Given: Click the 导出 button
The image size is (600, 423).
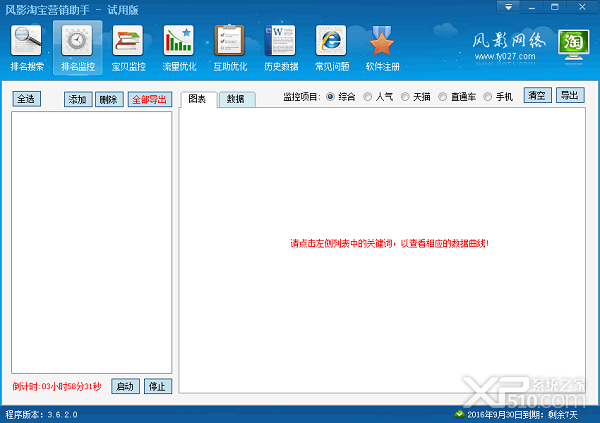Looking at the screenshot, I should pos(570,95).
